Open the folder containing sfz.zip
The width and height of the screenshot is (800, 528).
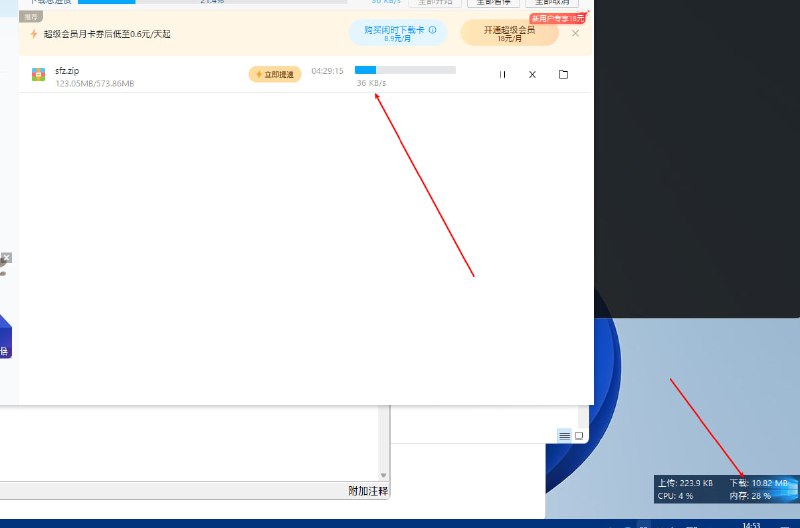tap(563, 74)
